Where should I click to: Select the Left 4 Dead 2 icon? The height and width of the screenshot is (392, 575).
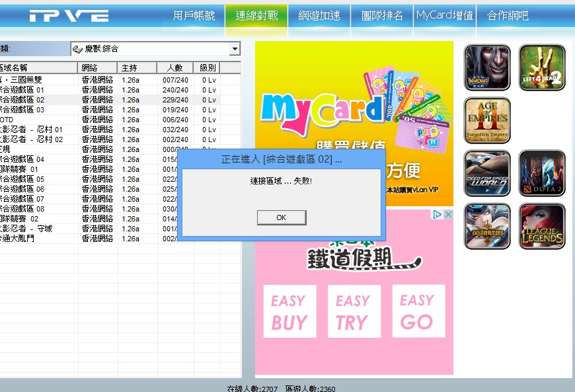click(x=542, y=67)
